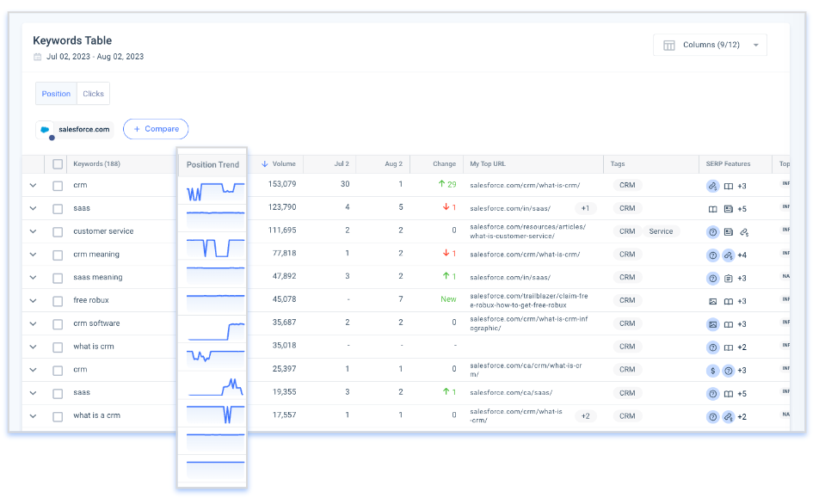Click the sort arrow on Volume column
825x504 pixels.
[264, 163]
